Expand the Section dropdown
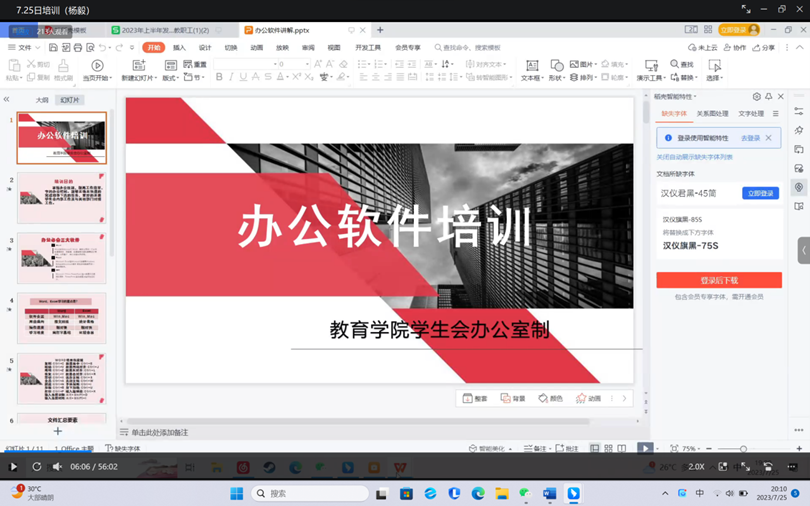The height and width of the screenshot is (506, 810). click(x=194, y=77)
